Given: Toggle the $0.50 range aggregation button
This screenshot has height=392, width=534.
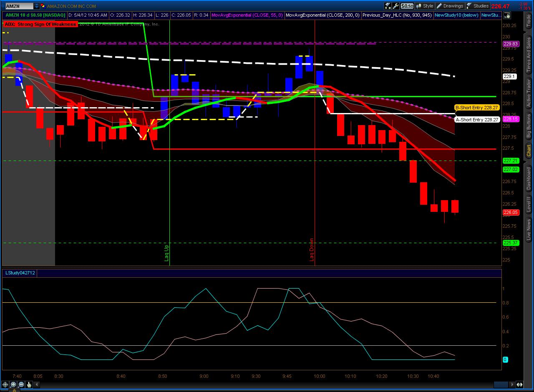Looking at the screenshot, I should (407, 6).
